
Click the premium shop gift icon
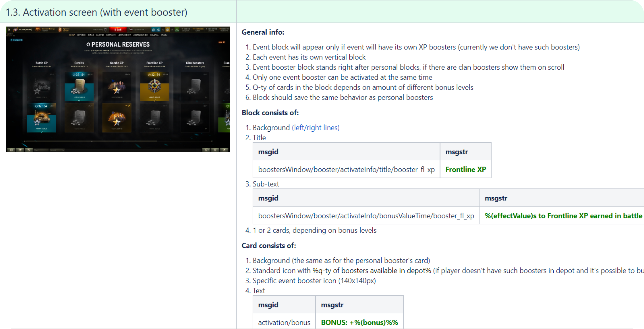pyautogui.click(x=60, y=30)
